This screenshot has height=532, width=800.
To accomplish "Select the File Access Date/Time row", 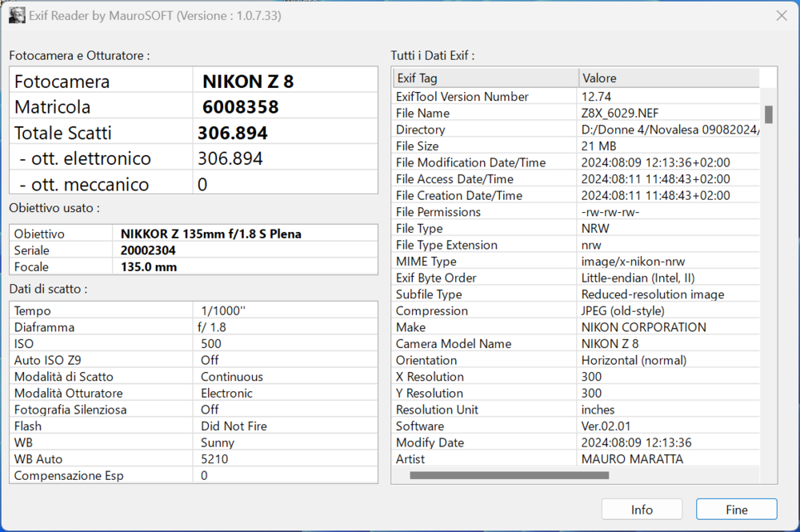I will (x=577, y=179).
